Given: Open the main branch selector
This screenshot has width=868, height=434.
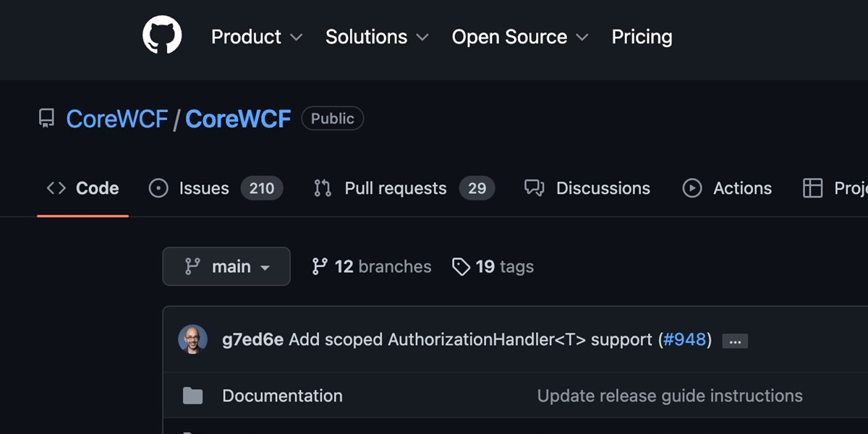Looking at the screenshot, I should (x=226, y=266).
